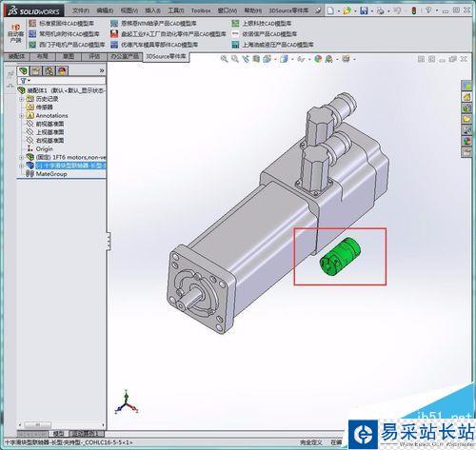Click the Zoom to Fit magnifier icon
Screen dimensions: 476x450
click(x=224, y=59)
